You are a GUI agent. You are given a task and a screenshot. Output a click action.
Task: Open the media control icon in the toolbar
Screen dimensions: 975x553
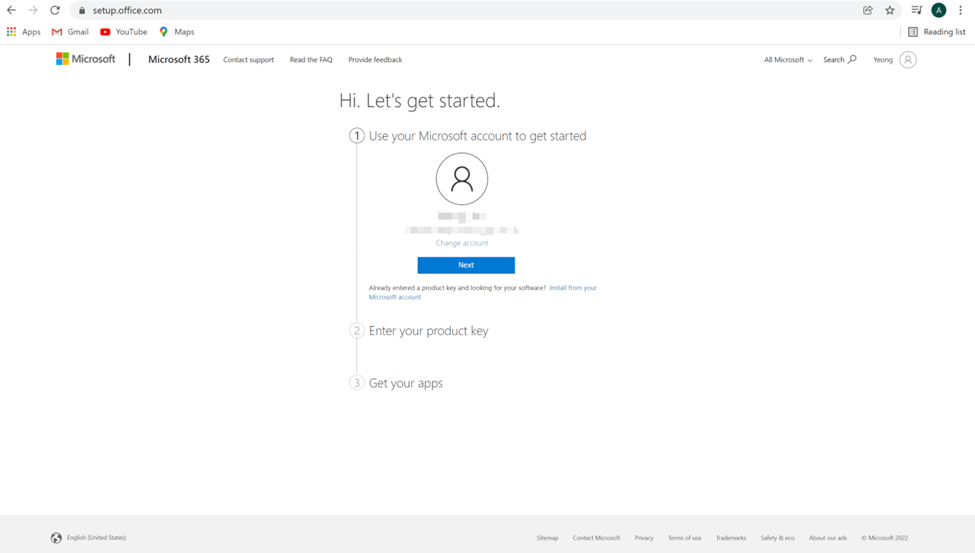tap(917, 10)
